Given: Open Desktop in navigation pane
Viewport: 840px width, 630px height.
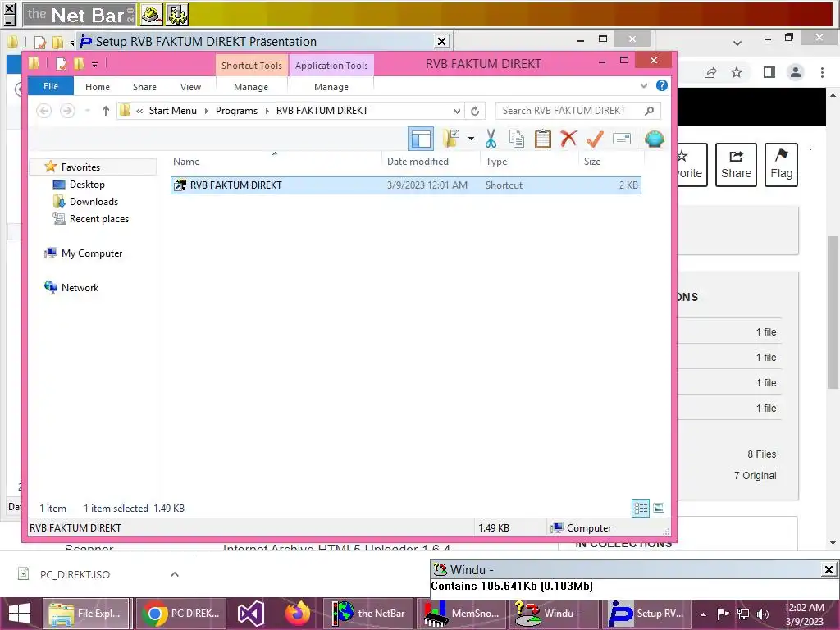Looking at the screenshot, I should click(x=87, y=185).
